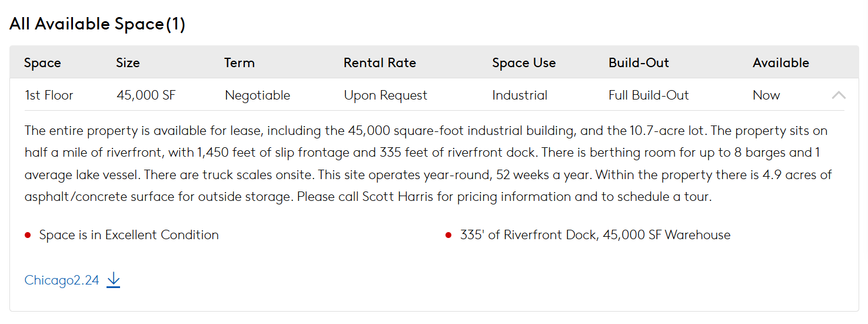Click the red bullet before 335' Riverfront Dock
This screenshot has width=868, height=324.
click(x=448, y=236)
